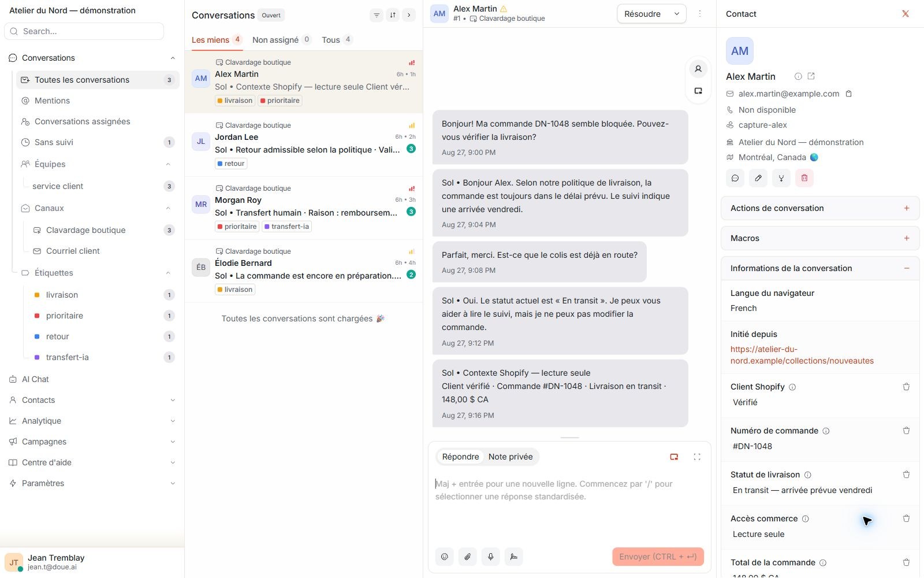Record audio with microphone icon
The height and width of the screenshot is (578, 924).
(x=491, y=557)
